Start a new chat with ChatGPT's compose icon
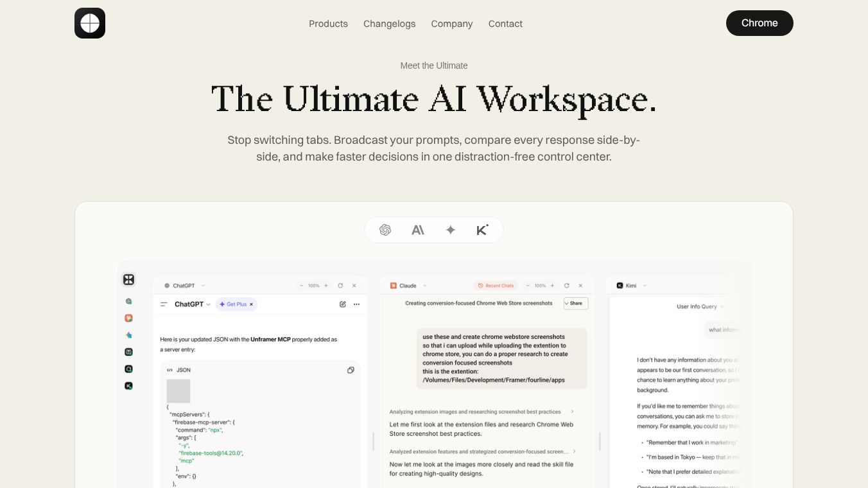Screen dimensions: 868x488 pos(343,304)
